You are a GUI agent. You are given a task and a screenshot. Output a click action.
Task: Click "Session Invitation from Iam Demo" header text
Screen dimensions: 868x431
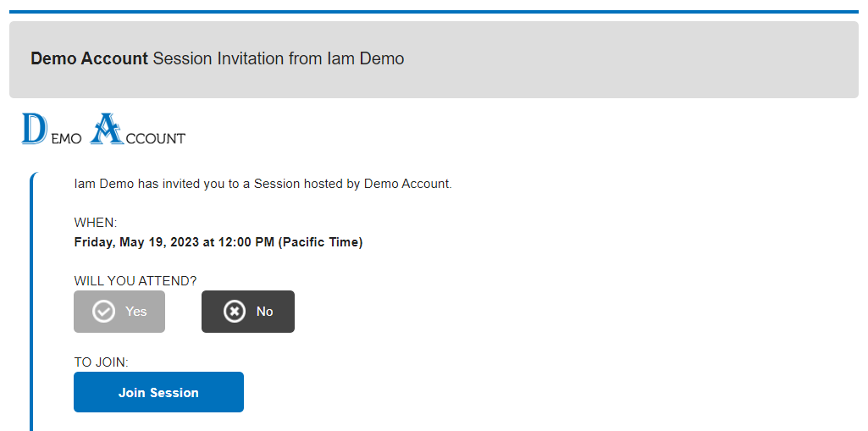point(279,59)
